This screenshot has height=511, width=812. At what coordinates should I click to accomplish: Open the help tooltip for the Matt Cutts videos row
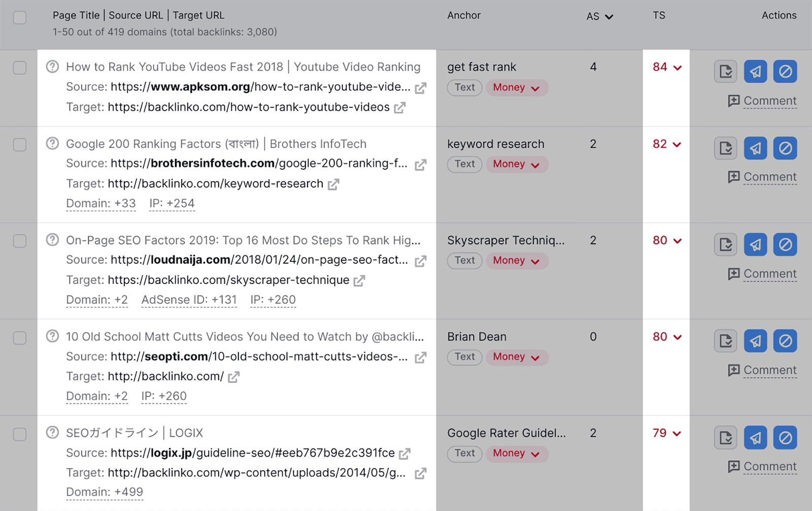click(52, 336)
